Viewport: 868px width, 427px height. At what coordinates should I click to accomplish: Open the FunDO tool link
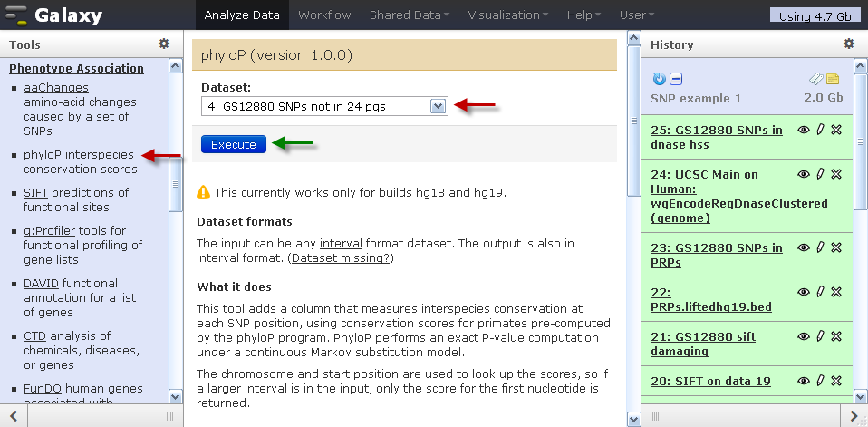point(42,389)
